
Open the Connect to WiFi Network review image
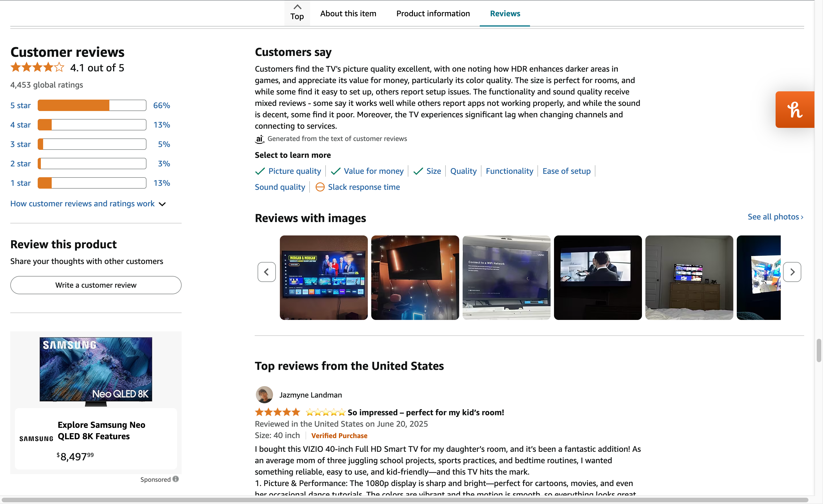506,278
